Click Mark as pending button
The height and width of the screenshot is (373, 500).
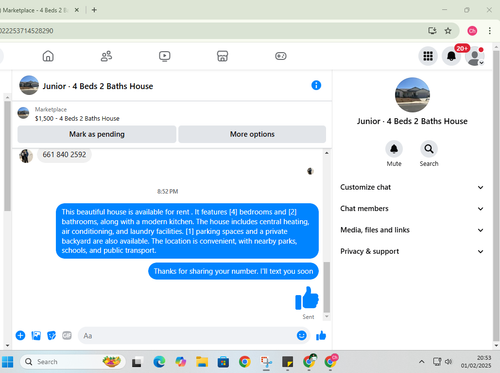97,134
